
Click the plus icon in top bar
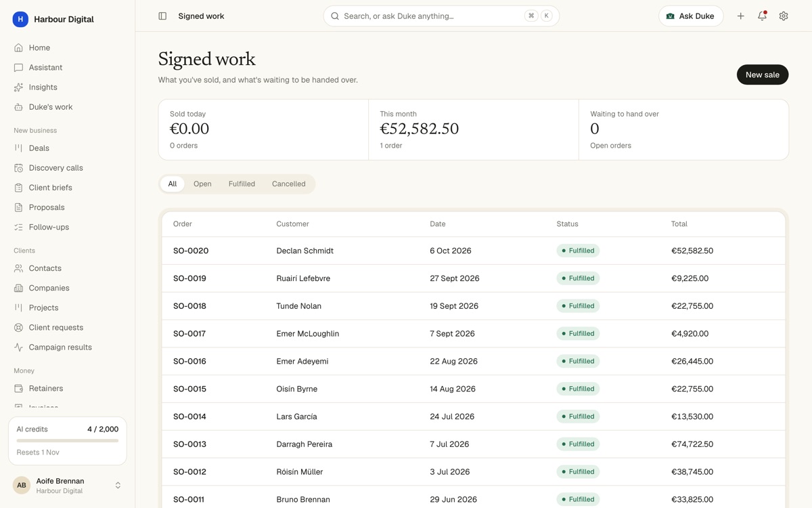741,16
